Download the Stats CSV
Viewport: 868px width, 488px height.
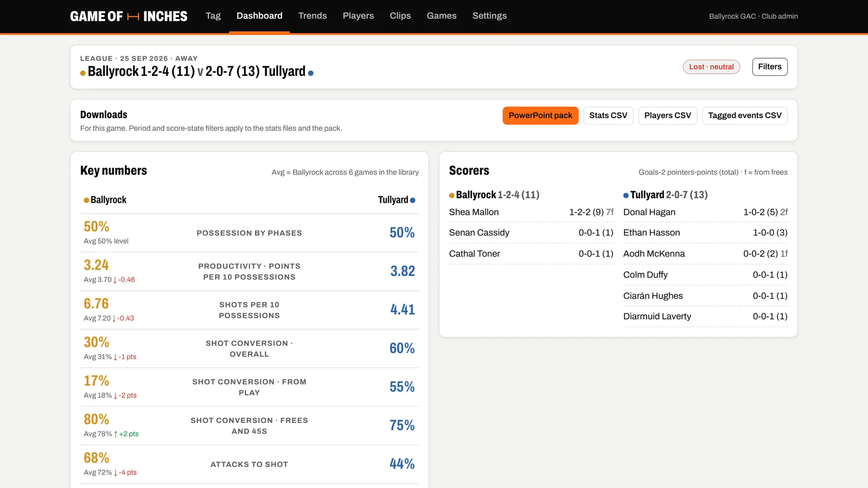tap(608, 115)
